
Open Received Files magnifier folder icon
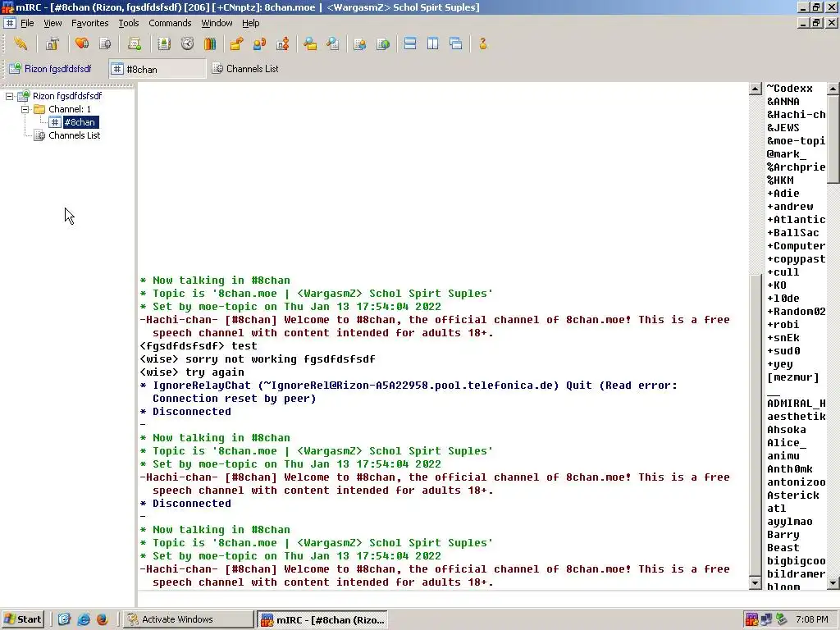tap(310, 44)
